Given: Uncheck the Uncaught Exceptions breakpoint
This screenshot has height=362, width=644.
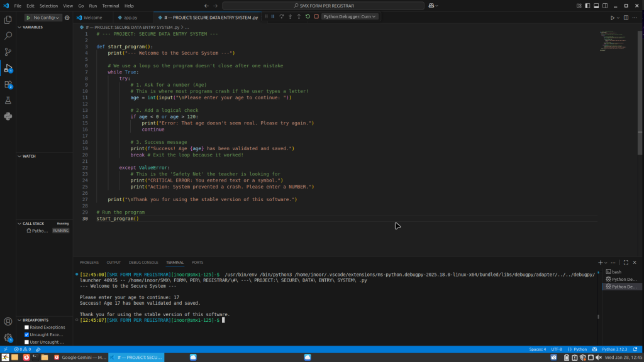Looking at the screenshot, I should (26, 335).
